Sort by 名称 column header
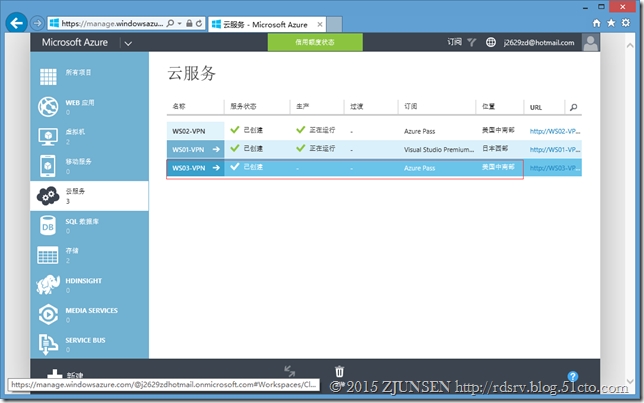 (x=196, y=106)
